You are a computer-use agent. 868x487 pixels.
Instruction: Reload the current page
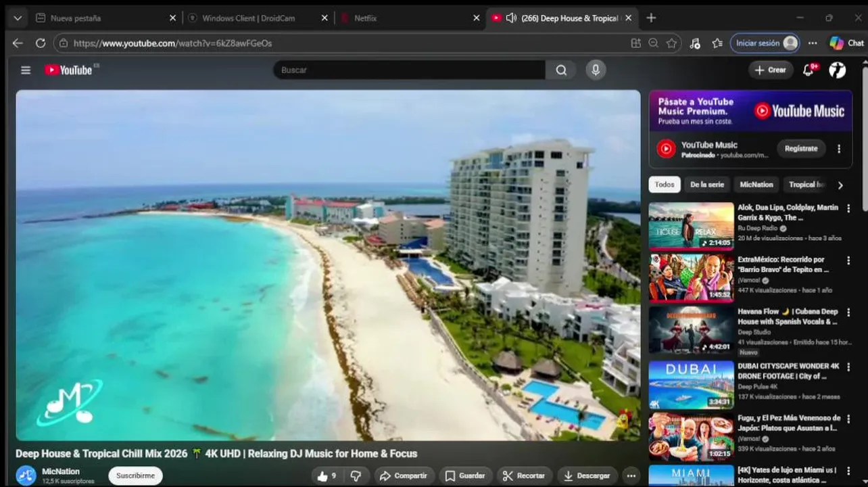41,43
